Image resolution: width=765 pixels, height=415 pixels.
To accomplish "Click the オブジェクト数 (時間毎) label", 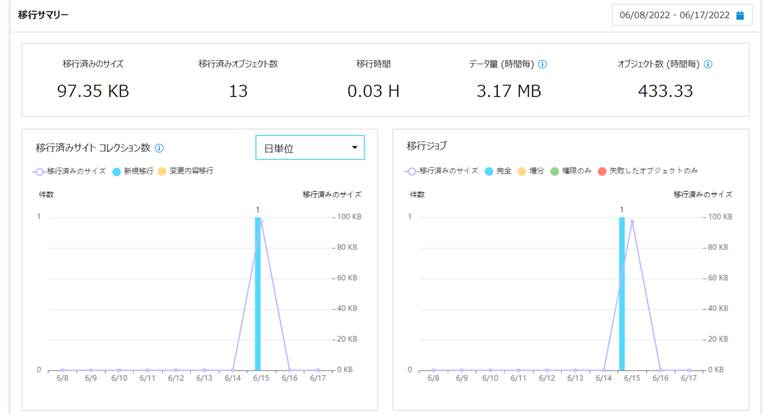I will click(658, 64).
